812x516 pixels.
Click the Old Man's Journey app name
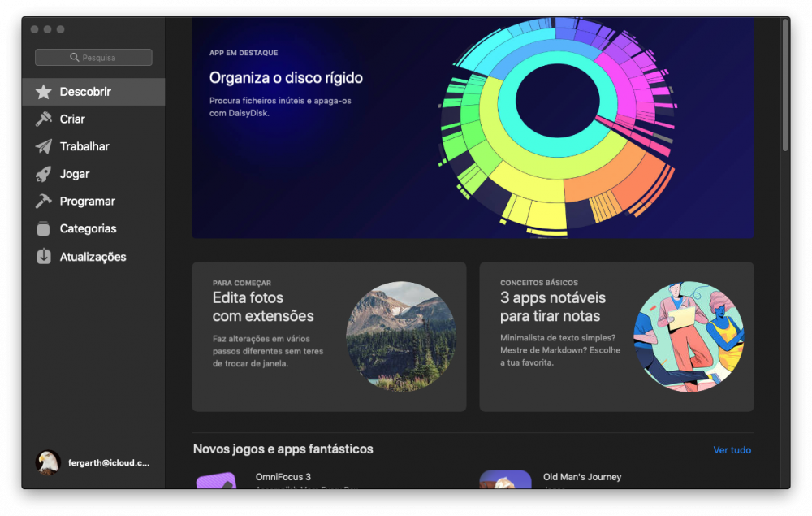[x=582, y=477]
